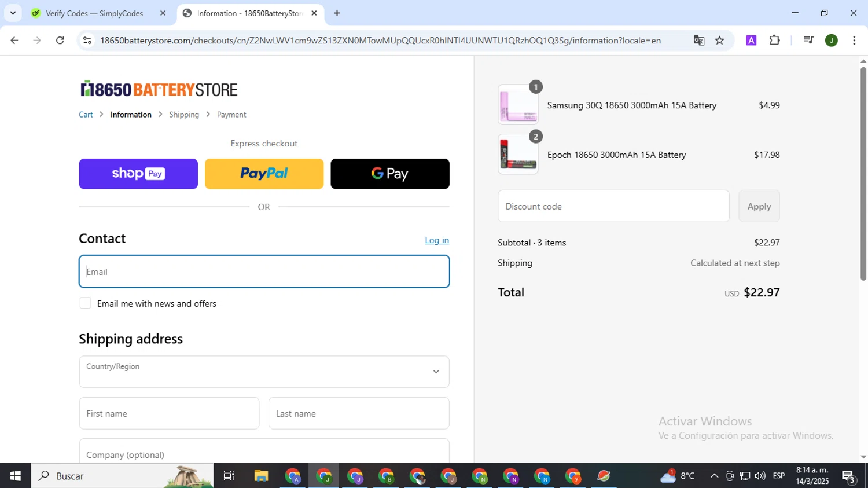Close the Verify Codes SimplyCodes tab
The width and height of the screenshot is (868, 488).
(x=163, y=13)
